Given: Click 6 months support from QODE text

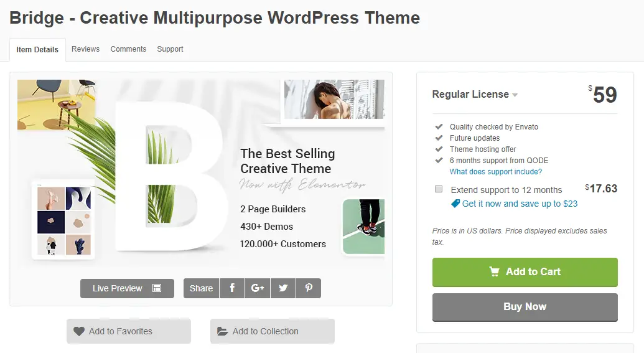Looking at the screenshot, I should pyautogui.click(x=499, y=160).
